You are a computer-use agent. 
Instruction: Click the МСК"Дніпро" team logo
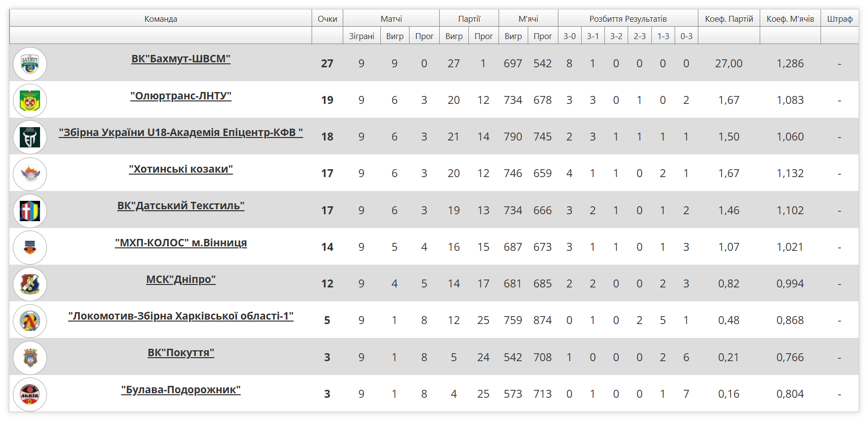[x=30, y=284]
